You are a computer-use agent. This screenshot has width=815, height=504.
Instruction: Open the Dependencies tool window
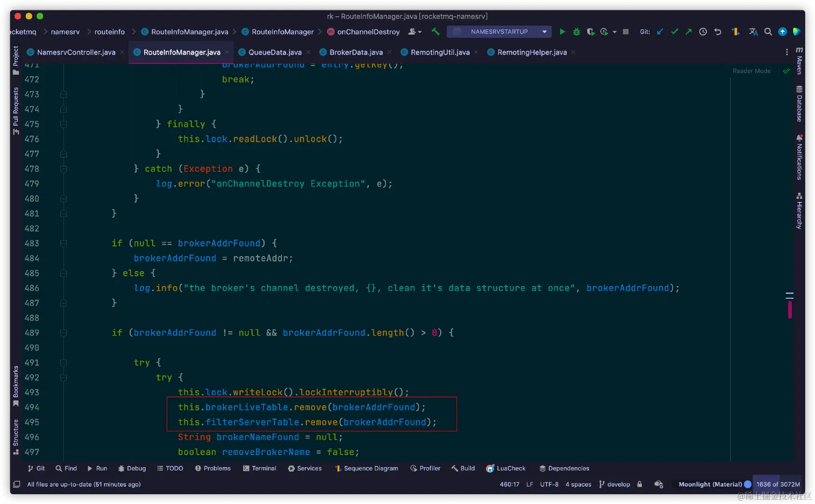pos(564,469)
